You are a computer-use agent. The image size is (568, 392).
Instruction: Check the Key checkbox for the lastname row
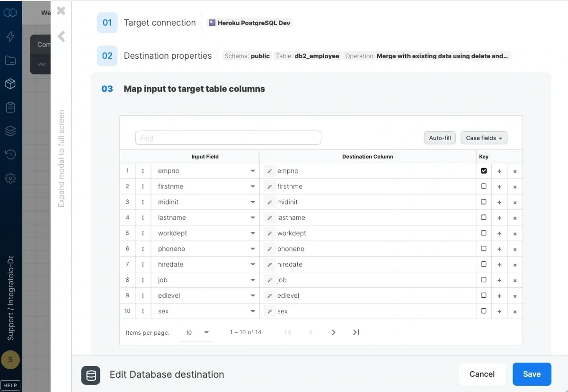(483, 217)
